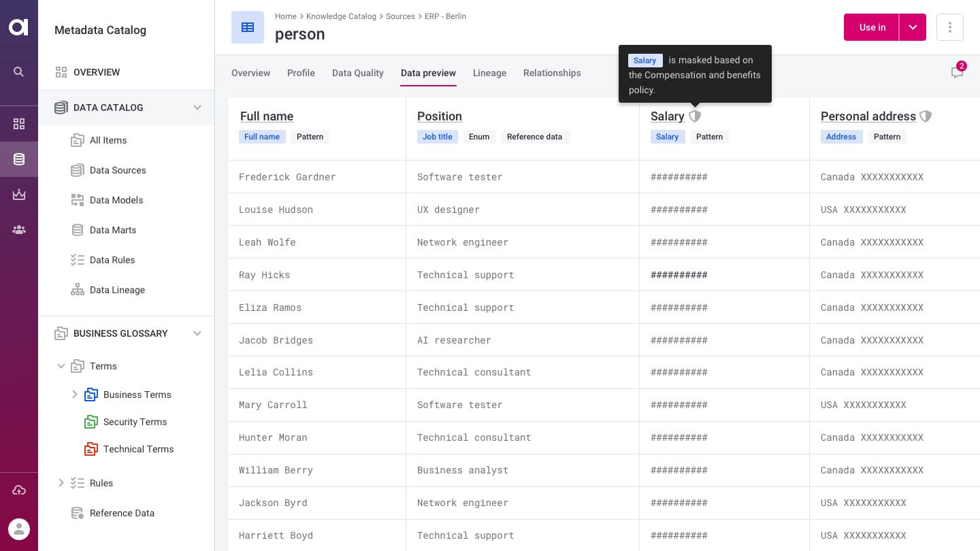Select the highlighted data catalog database icon
Screen dimensions: 980x551
[x=18, y=159]
